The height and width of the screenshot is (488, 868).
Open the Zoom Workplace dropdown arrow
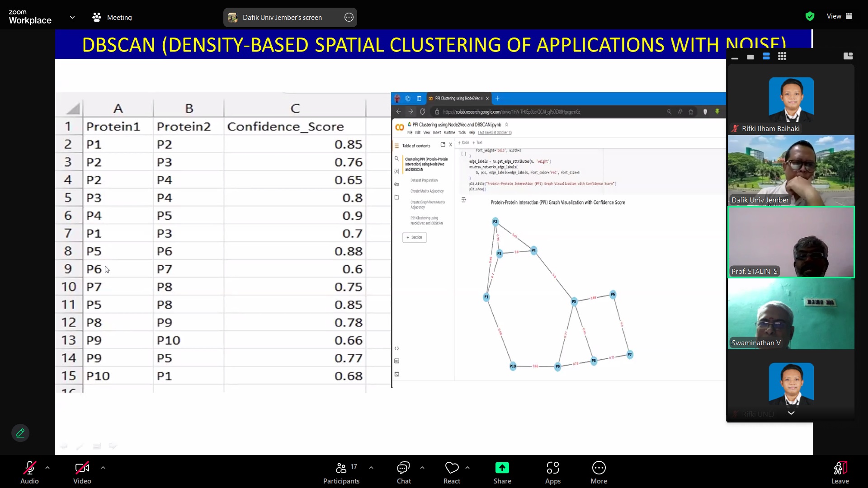pyautogui.click(x=72, y=18)
